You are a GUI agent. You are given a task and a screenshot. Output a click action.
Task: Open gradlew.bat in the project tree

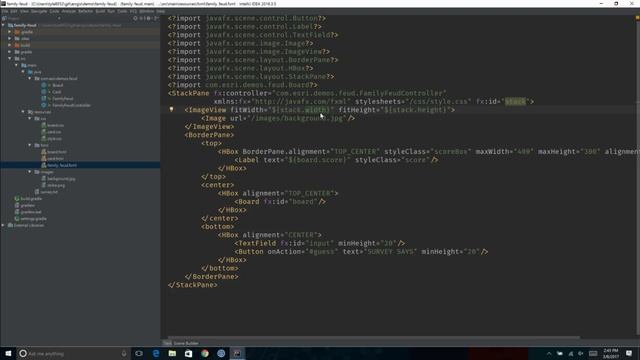[31, 212]
